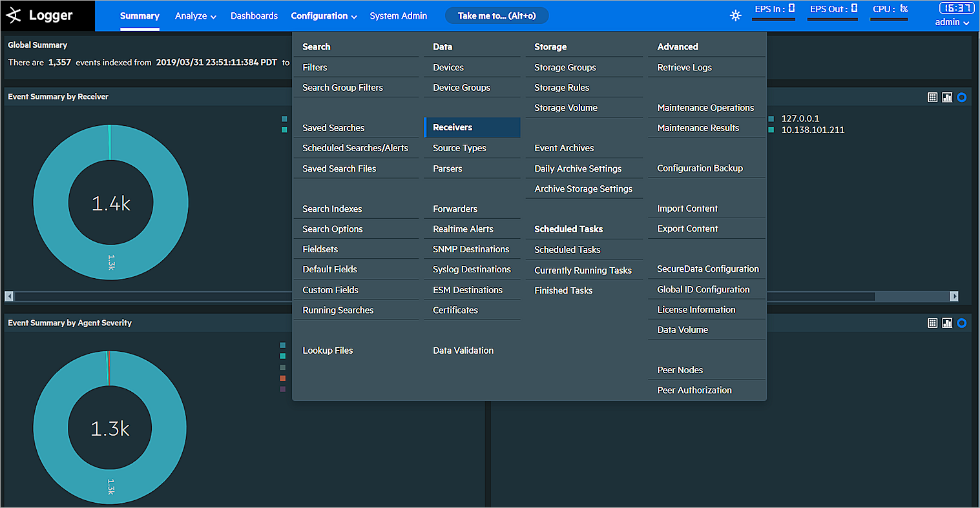Go to the System Admin page

pyautogui.click(x=398, y=16)
